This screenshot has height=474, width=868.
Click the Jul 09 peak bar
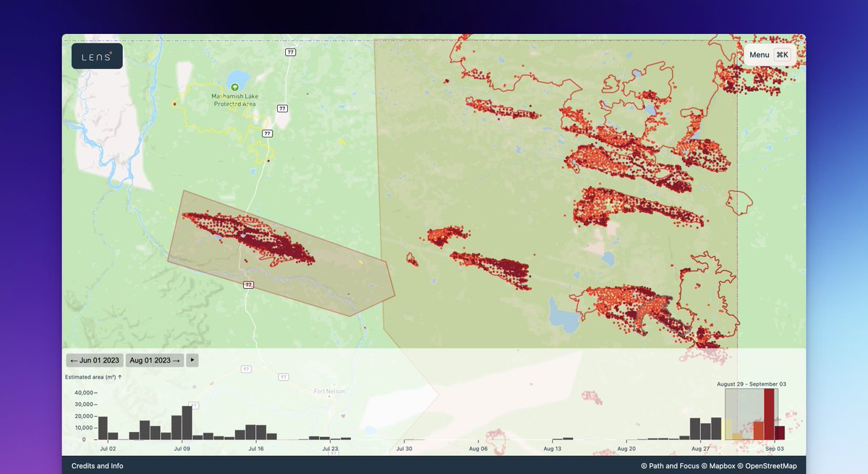pyautogui.click(x=187, y=423)
